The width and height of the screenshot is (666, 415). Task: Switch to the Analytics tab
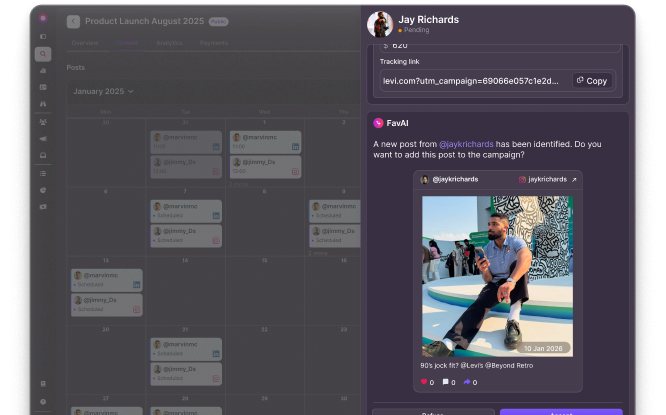(x=169, y=43)
